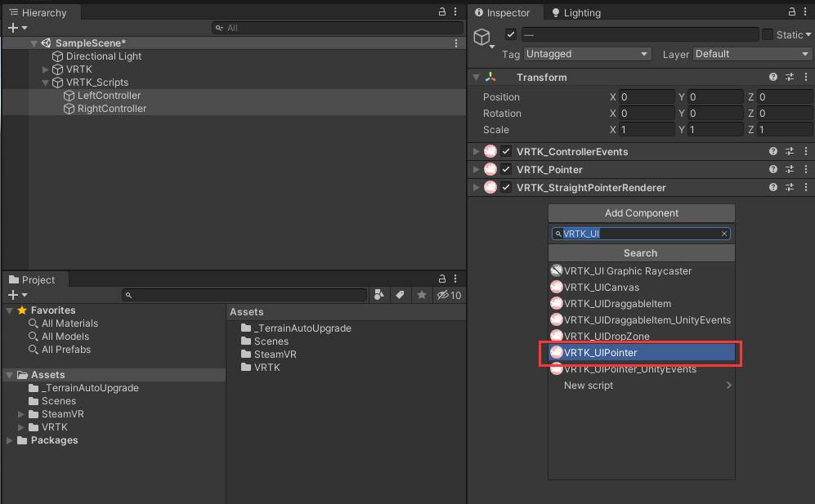The image size is (815, 504).
Task: Select All Prefabs favorite search
Action: [x=60, y=350]
